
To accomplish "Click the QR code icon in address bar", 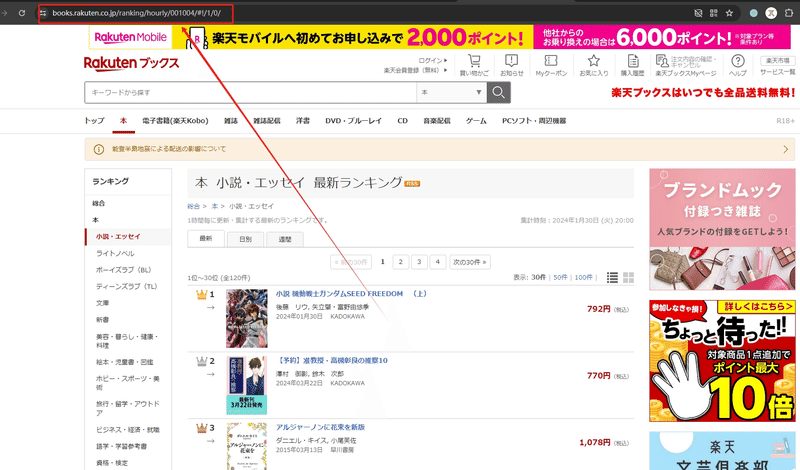I will point(714,13).
